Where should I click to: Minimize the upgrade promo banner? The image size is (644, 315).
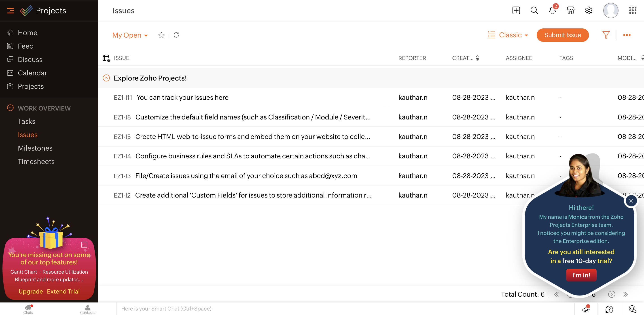click(x=84, y=245)
